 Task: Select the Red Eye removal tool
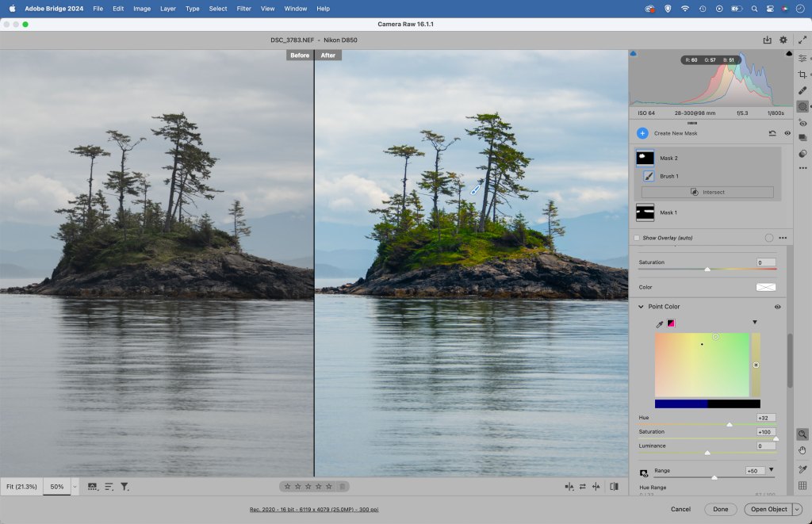click(802, 123)
